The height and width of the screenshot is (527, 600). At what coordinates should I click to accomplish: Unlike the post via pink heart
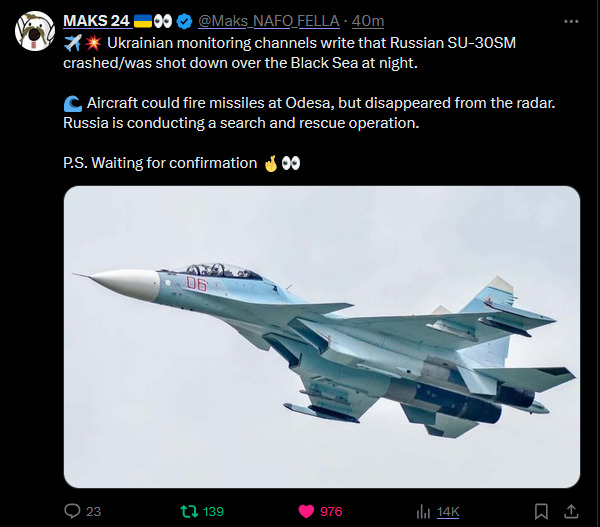coord(306,511)
